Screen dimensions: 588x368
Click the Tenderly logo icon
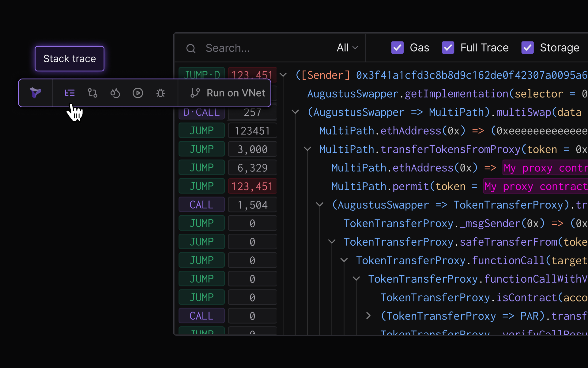pyautogui.click(x=36, y=93)
